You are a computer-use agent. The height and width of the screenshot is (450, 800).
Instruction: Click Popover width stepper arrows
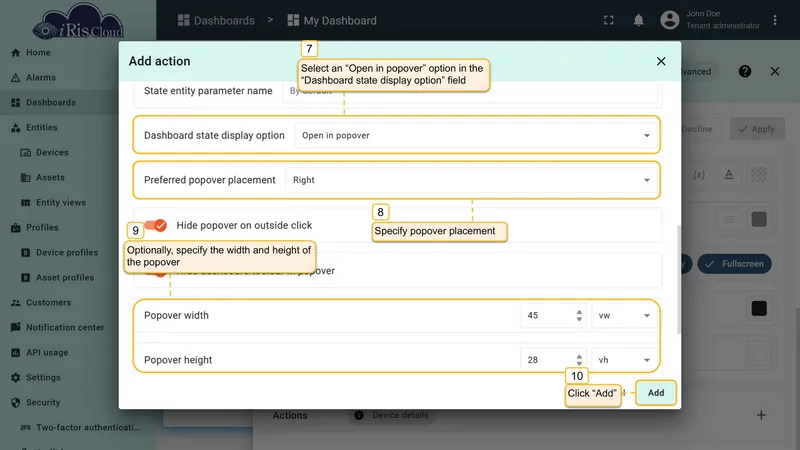click(579, 315)
